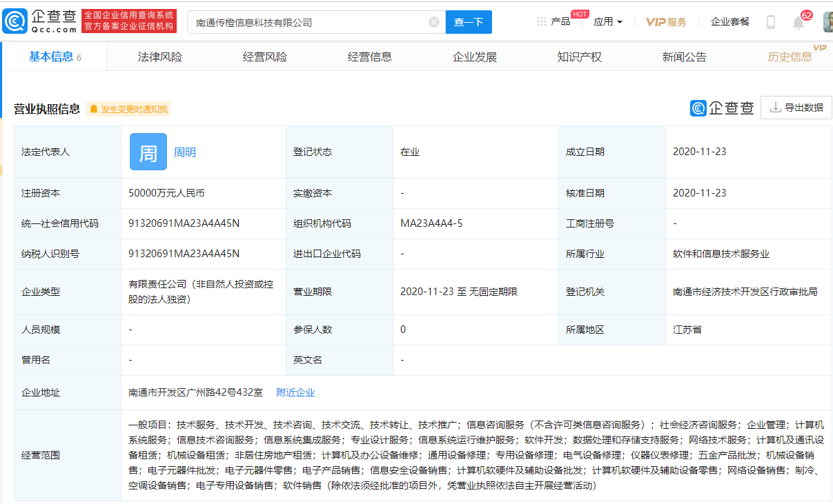Open the VIP服务 menu
This screenshot has width=833, height=504.
pyautogui.click(x=666, y=22)
